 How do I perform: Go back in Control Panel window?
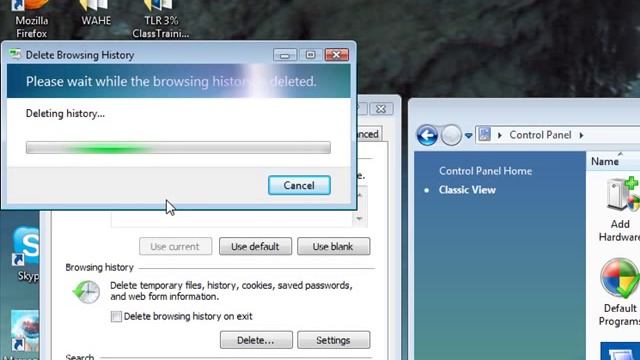[427, 135]
